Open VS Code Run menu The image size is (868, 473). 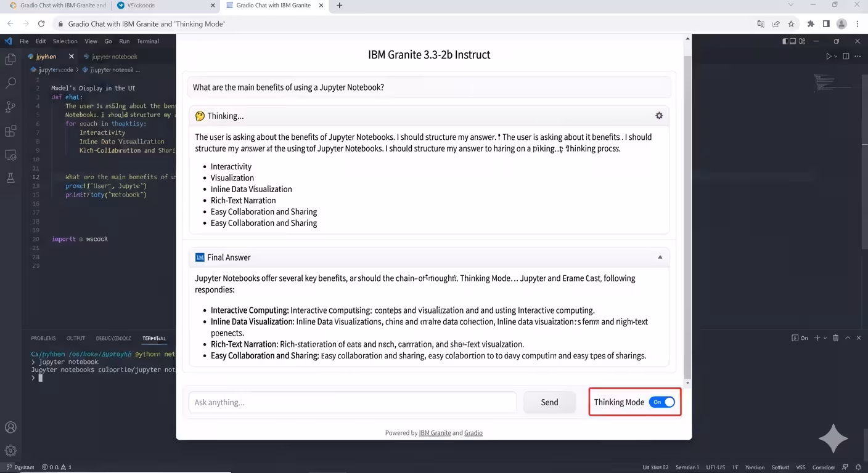click(x=124, y=41)
